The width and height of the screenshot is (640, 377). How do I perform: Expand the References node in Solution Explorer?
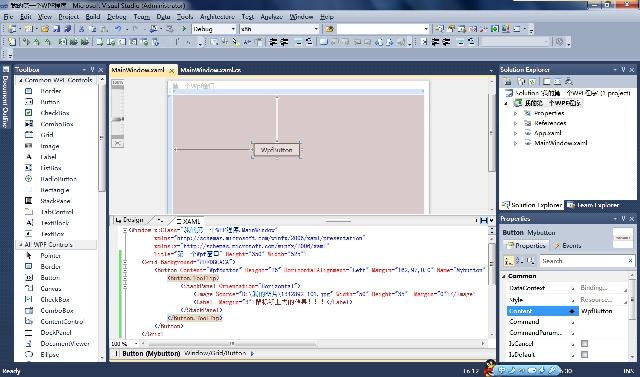click(516, 123)
